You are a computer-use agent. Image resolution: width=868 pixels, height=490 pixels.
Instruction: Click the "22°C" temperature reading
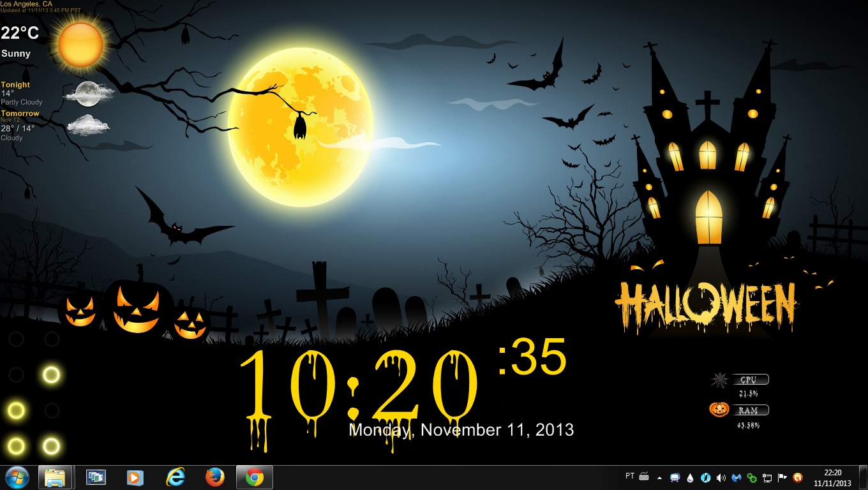click(20, 33)
